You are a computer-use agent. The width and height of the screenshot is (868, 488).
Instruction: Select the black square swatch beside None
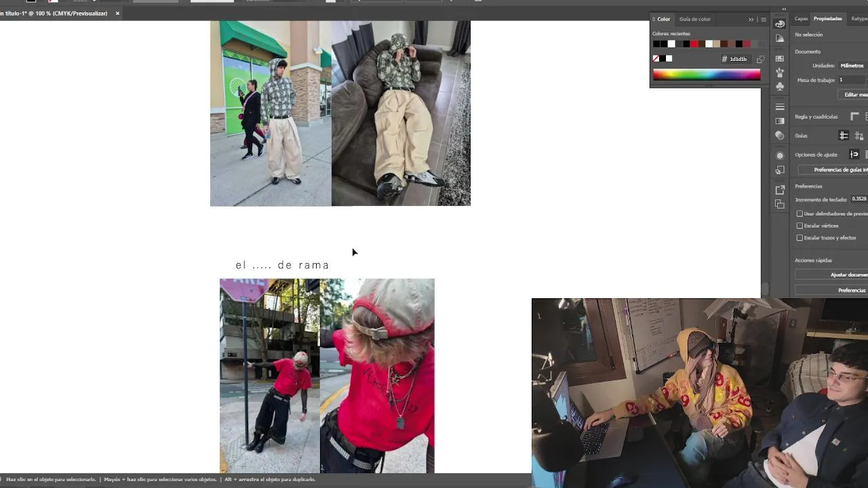point(663,59)
